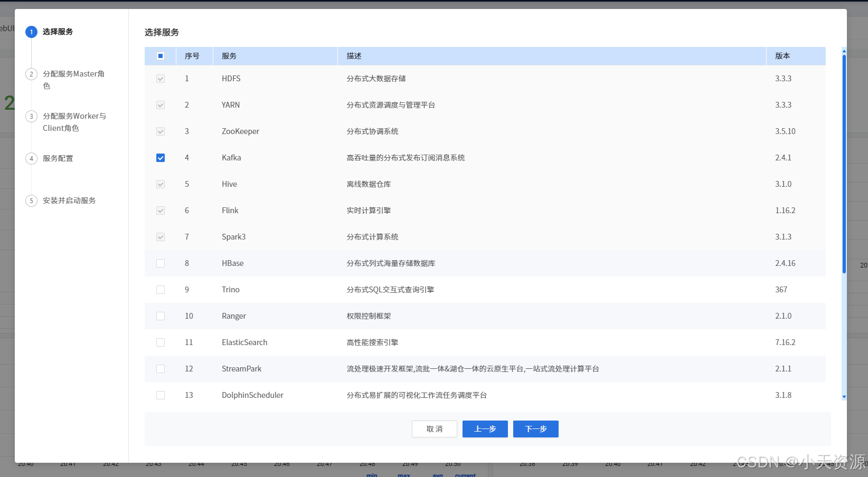Click the Flink service name
868x477 pixels.
(230, 211)
